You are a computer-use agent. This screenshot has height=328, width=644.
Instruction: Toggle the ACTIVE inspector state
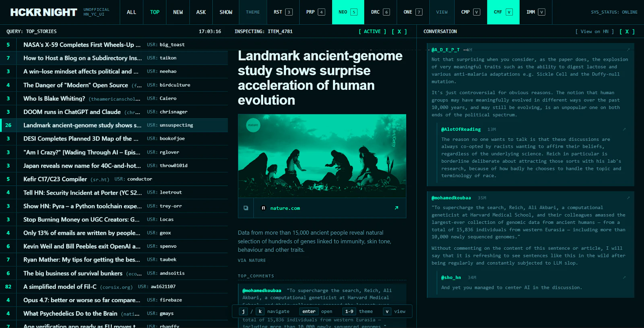(372, 31)
